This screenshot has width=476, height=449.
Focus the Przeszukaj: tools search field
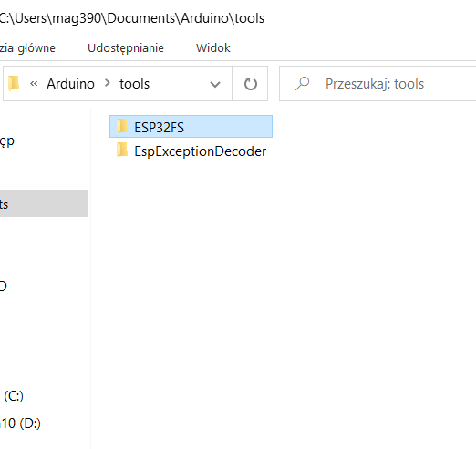(x=378, y=84)
